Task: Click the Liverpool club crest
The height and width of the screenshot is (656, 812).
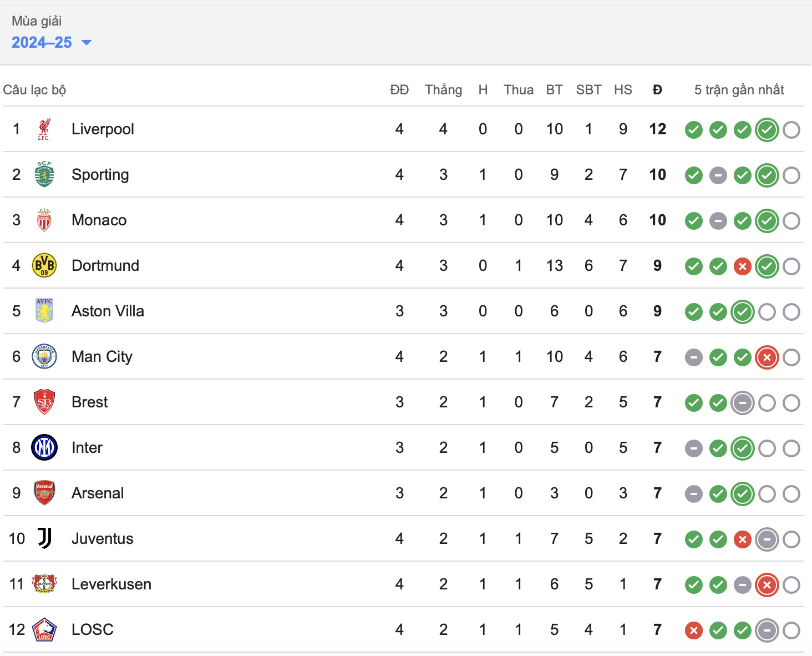Action: click(44, 129)
